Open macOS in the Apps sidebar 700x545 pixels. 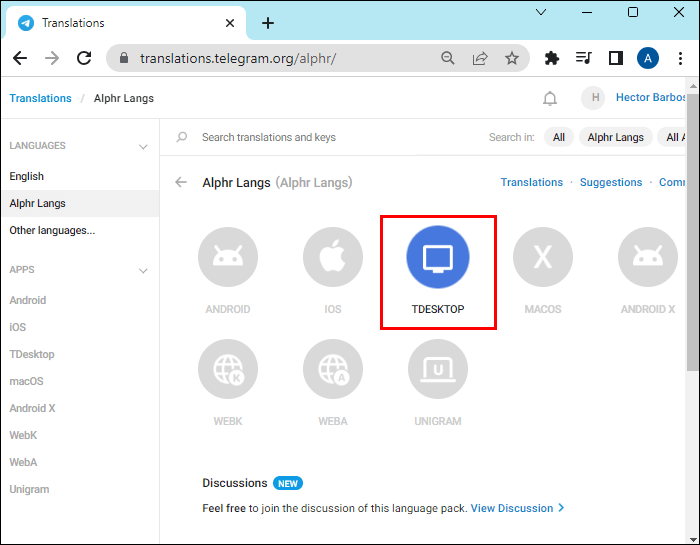pos(26,381)
